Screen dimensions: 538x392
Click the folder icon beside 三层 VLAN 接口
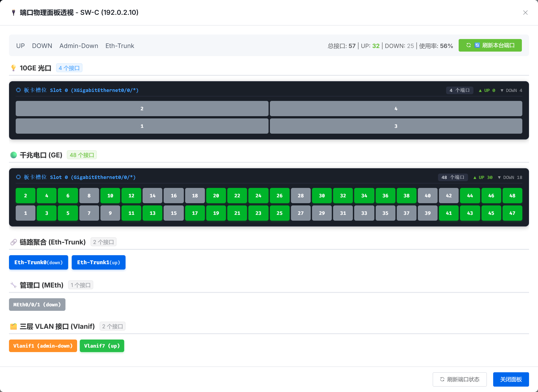click(13, 326)
